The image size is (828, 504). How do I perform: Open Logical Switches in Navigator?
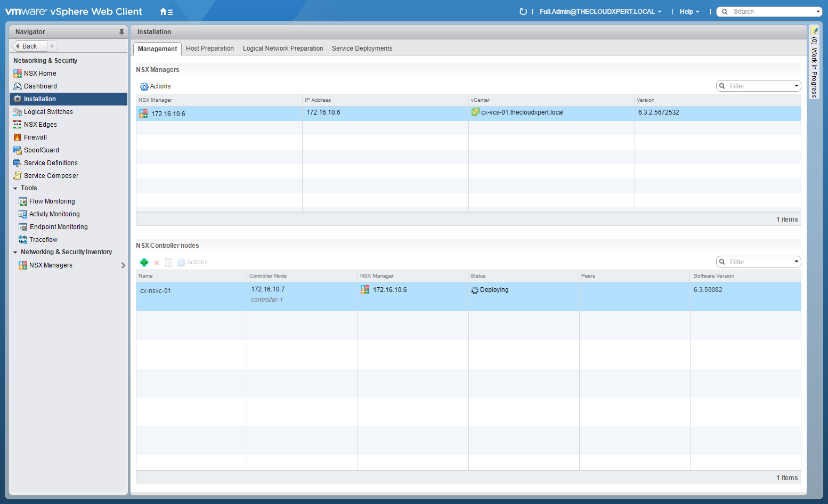(48, 112)
